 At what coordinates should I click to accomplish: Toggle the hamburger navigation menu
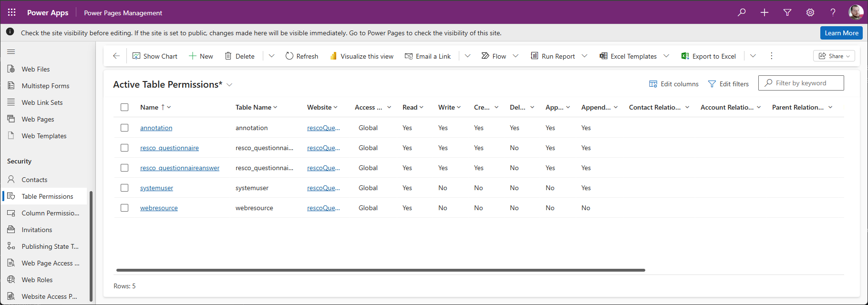pyautogui.click(x=11, y=51)
